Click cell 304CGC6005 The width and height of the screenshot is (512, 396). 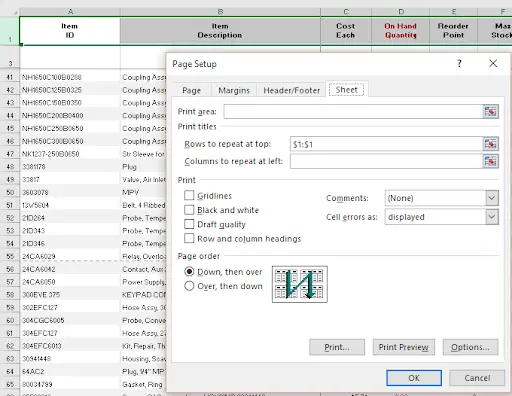tap(70, 320)
